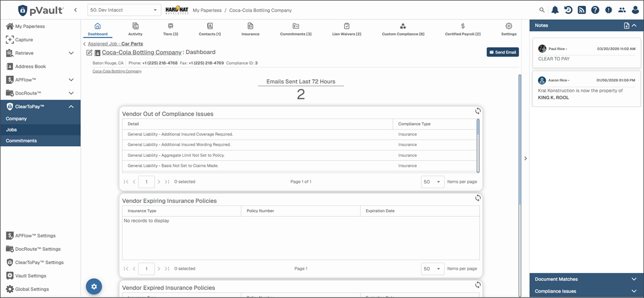Switch to the Lien Waivers [2] tab
Screen dimensions: 644x298
347,29
